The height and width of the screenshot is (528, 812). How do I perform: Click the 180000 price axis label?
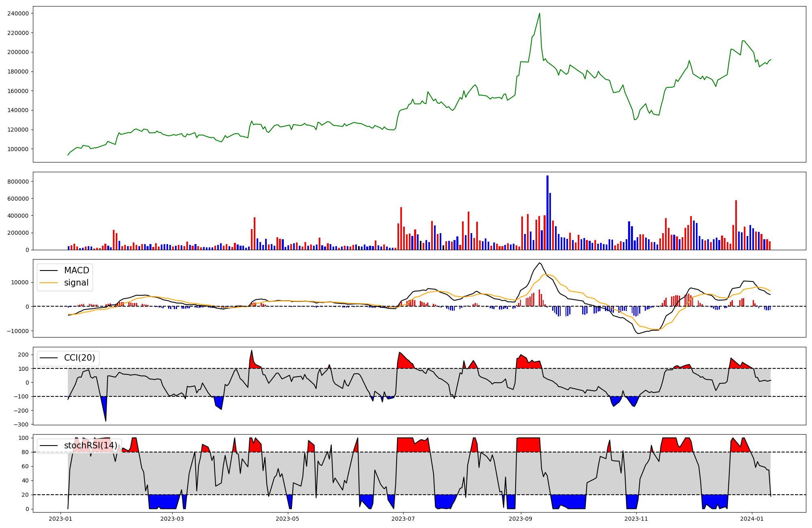[x=18, y=71]
